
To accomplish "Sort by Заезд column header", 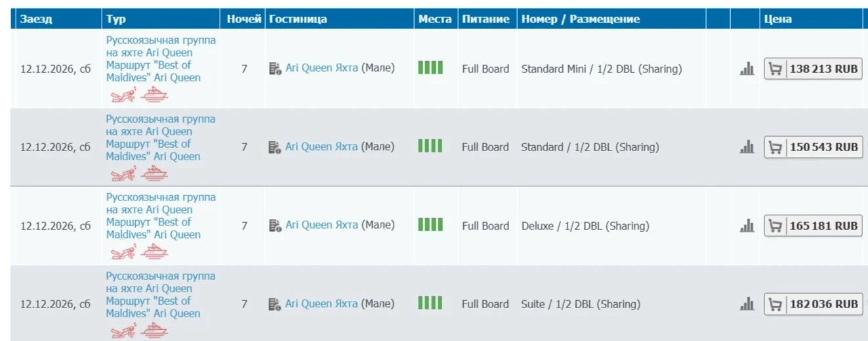I will coord(36,19).
